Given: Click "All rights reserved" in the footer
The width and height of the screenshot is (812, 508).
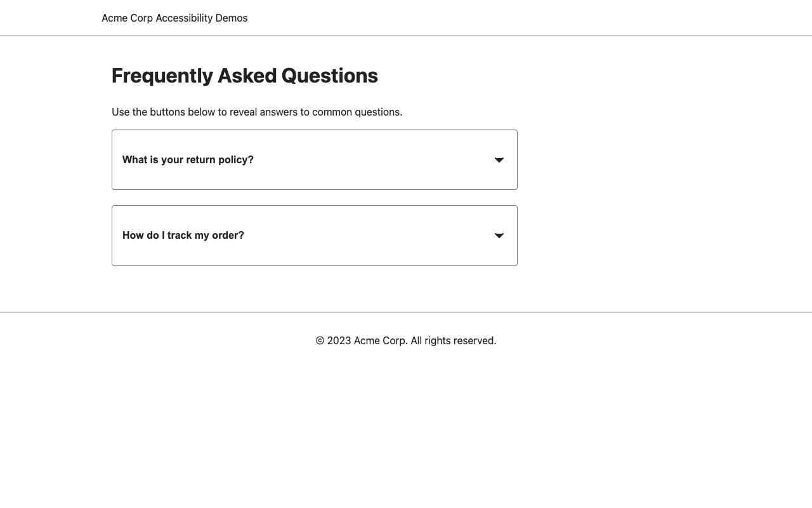Looking at the screenshot, I should pyautogui.click(x=453, y=341).
